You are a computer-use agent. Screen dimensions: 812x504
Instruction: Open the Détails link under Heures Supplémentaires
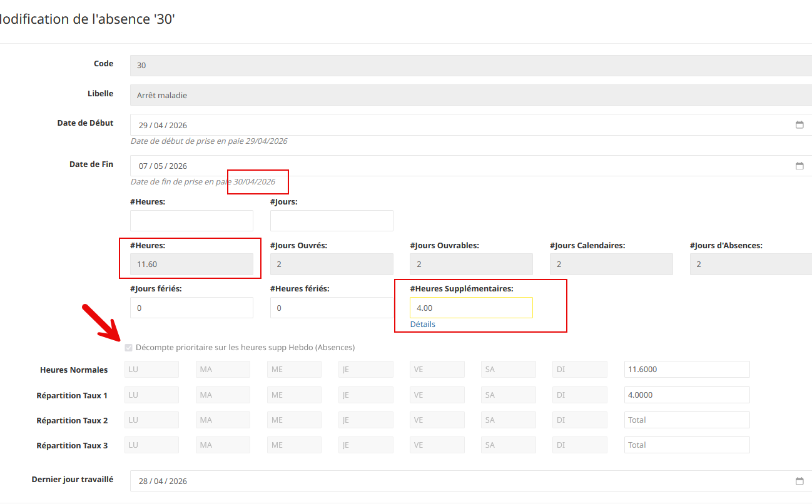[423, 325]
